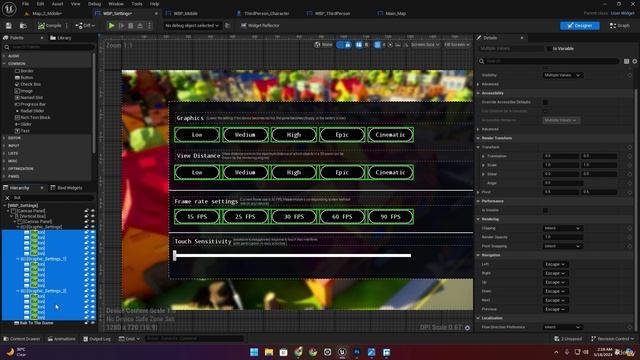Open the Left navigation Escape dropdown
The image size is (640, 360).
(555, 264)
